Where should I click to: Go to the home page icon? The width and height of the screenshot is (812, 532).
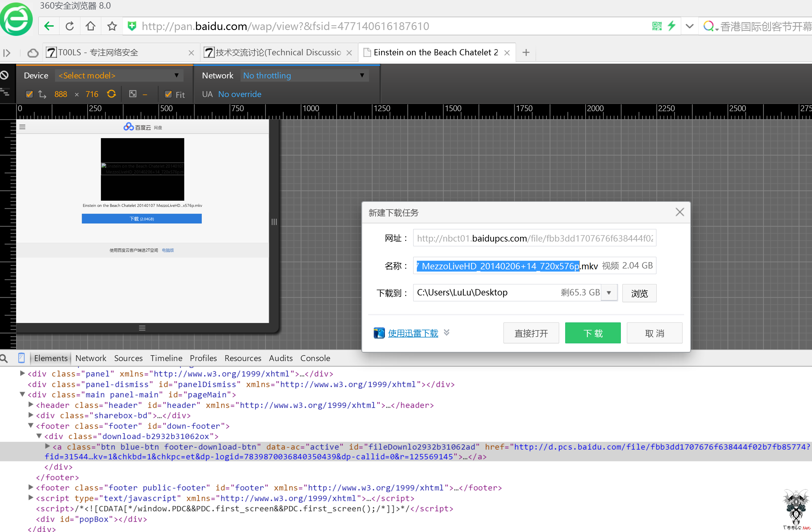coord(91,26)
